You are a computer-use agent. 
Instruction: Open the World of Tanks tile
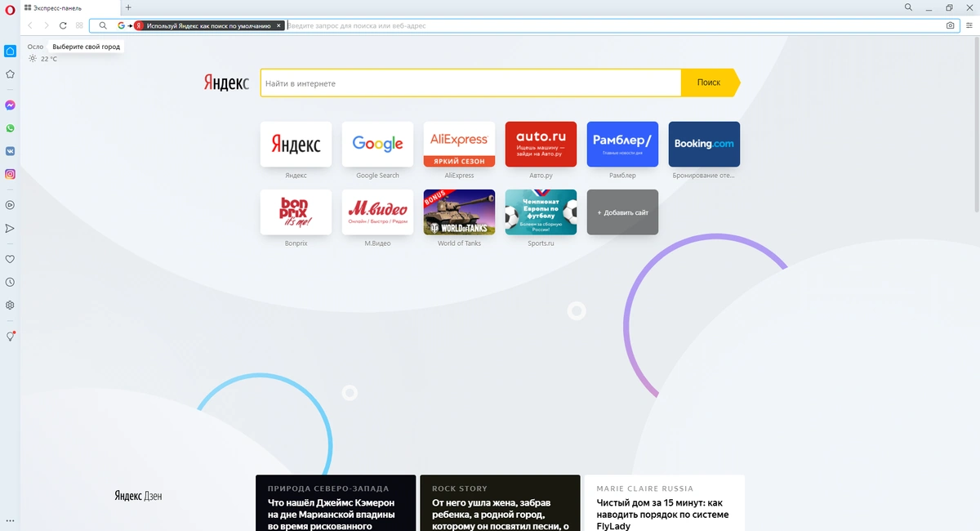click(459, 212)
